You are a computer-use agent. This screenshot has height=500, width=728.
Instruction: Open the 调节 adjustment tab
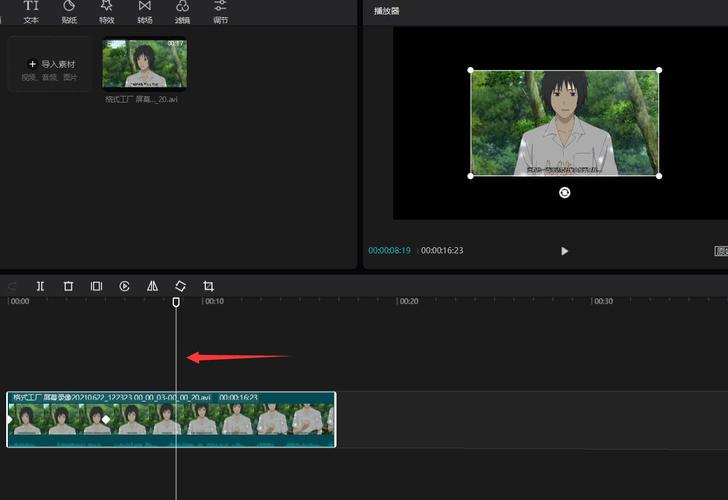point(221,12)
